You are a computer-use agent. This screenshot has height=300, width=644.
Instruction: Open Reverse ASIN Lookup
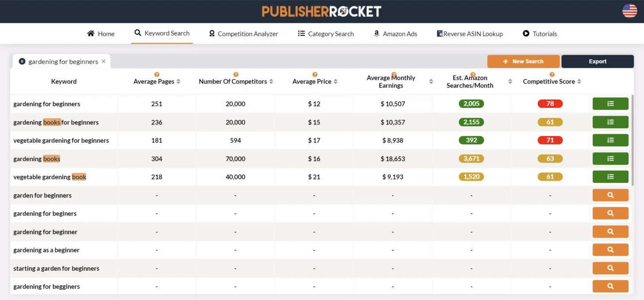(x=470, y=34)
